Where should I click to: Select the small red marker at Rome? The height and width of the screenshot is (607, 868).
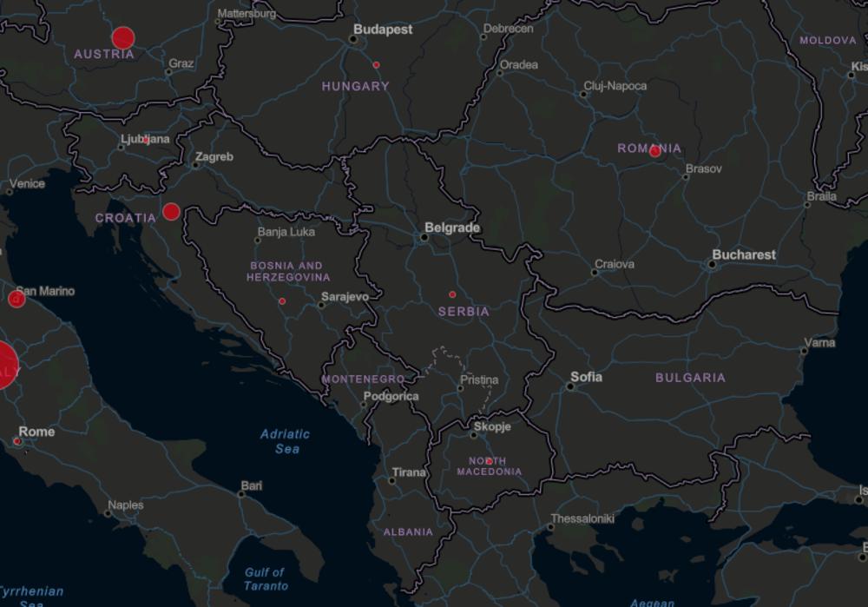click(16, 441)
